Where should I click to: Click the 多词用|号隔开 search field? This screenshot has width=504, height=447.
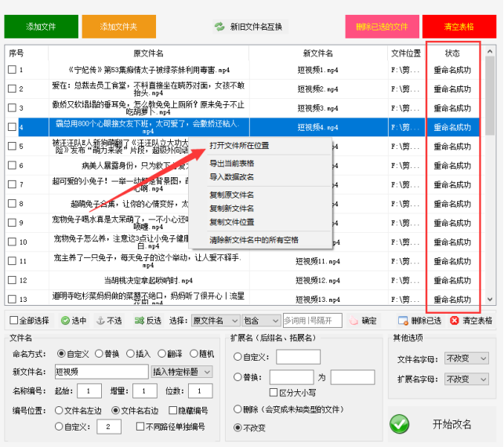[x=313, y=321]
